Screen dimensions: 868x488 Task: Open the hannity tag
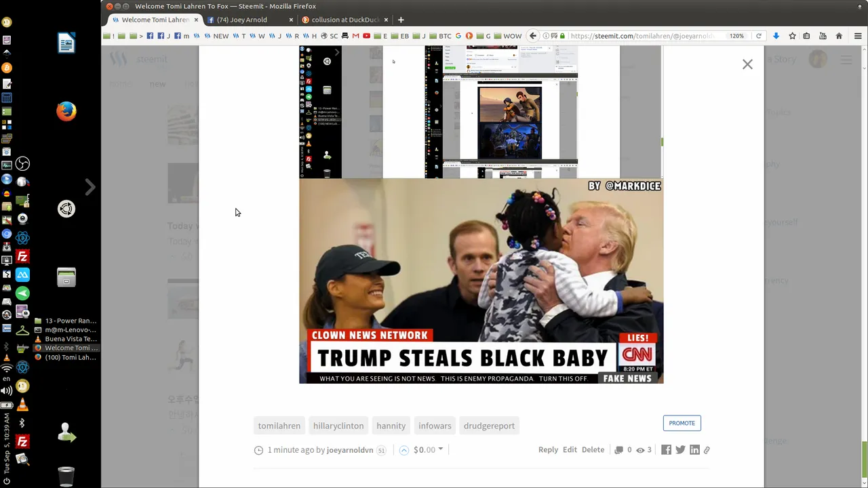click(391, 426)
